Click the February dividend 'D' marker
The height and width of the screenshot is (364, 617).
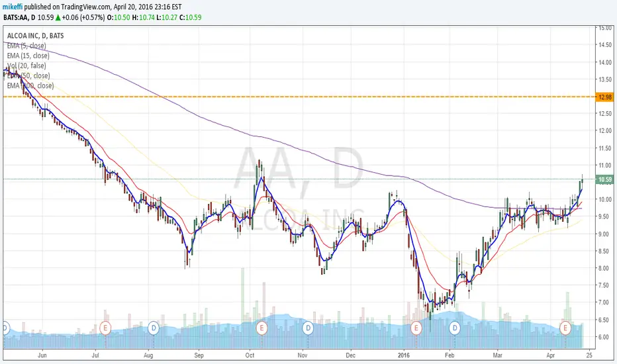[455, 328]
